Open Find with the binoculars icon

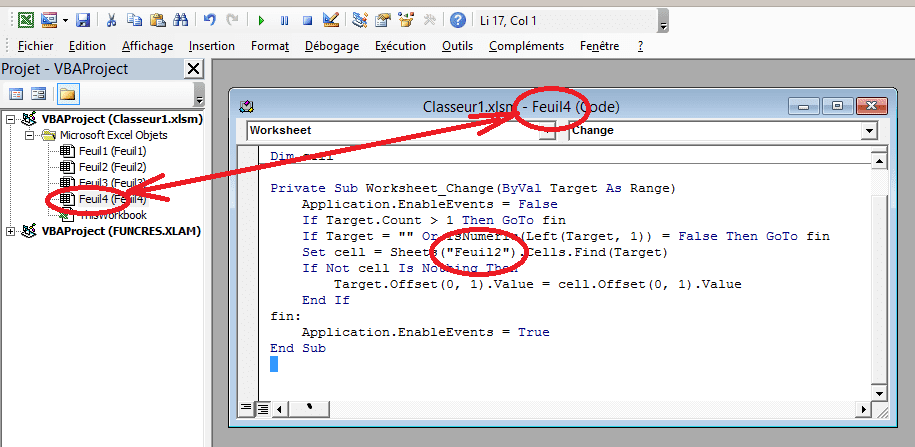(x=179, y=20)
